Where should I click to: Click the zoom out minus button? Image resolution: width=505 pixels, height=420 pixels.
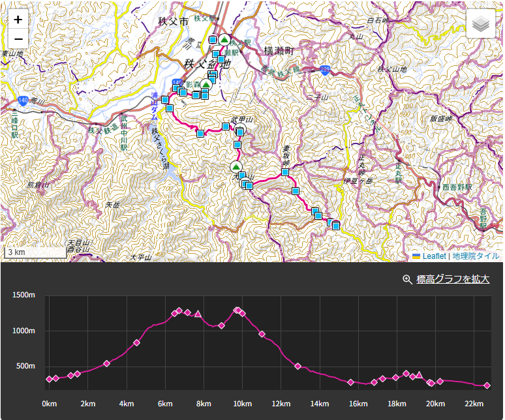(18, 39)
